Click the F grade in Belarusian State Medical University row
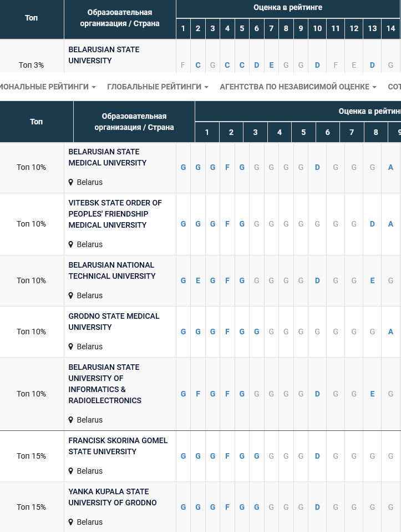The image size is (401, 532). pyautogui.click(x=227, y=167)
